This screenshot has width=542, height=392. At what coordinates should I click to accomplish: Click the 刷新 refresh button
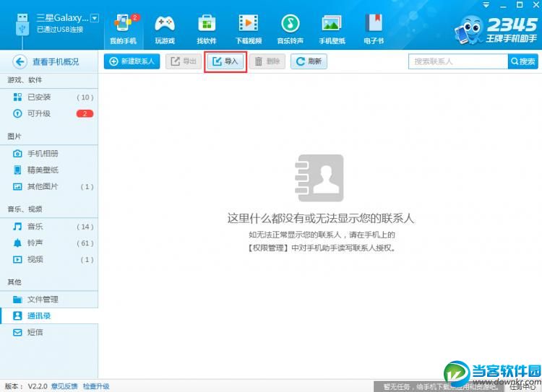(309, 61)
